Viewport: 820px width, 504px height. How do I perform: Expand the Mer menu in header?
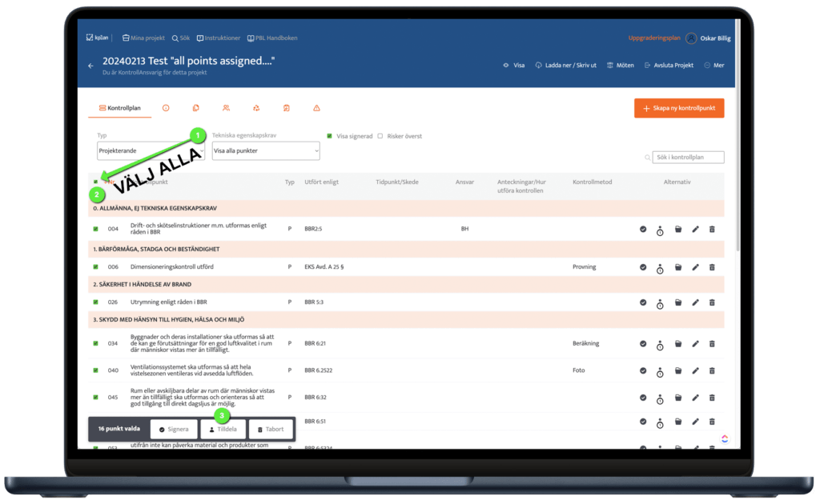713,66
